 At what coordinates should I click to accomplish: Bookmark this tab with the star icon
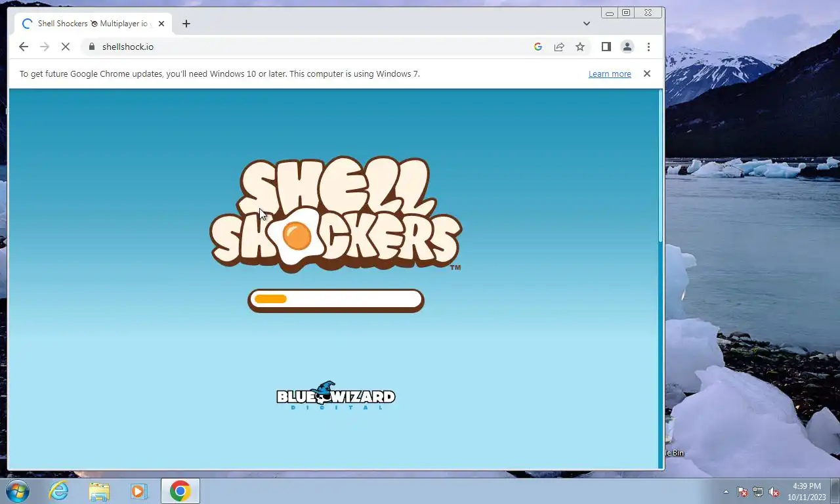(580, 47)
